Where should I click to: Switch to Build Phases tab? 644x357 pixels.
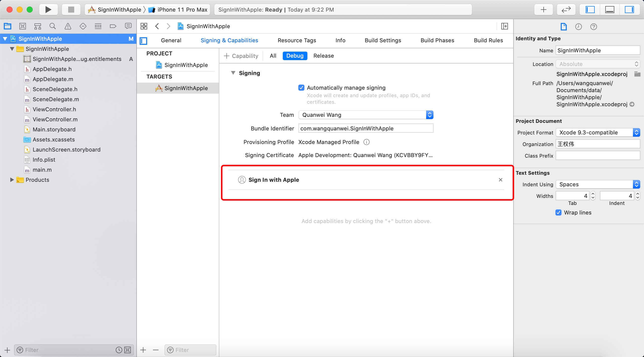click(437, 40)
